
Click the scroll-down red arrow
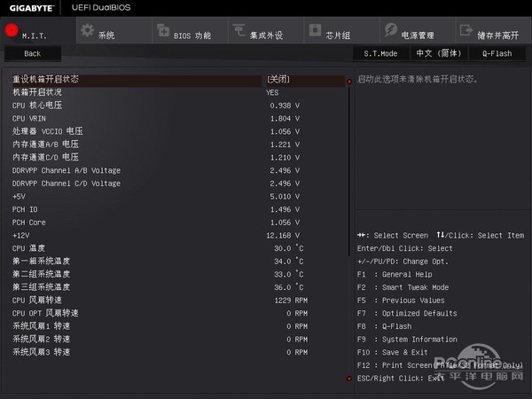[x=349, y=379]
